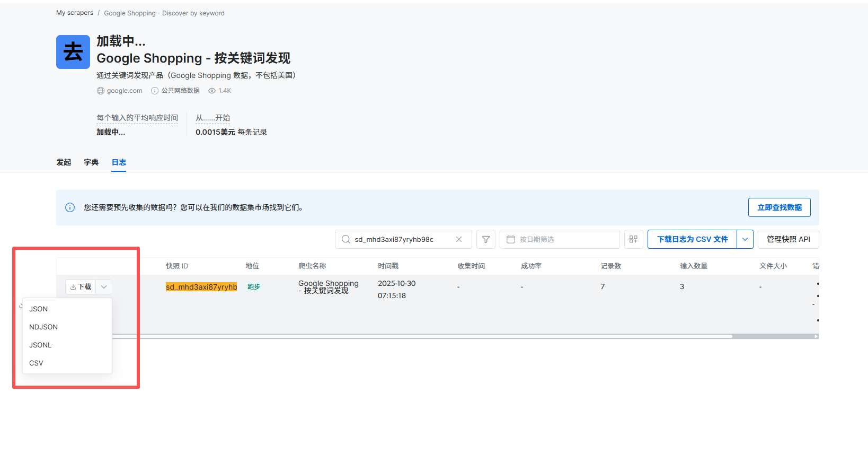This screenshot has height=453, width=868.
Task: Open the column layout grid button
Action: (634, 239)
